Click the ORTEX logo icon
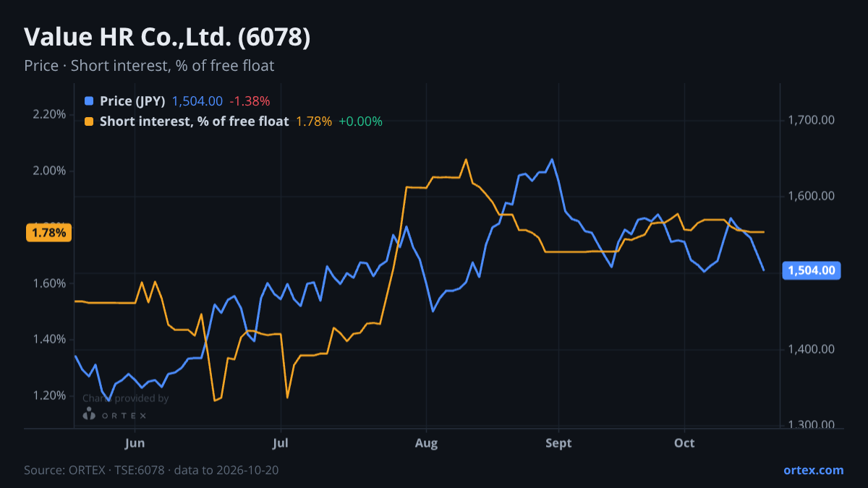868x488 pixels. pyautogui.click(x=89, y=414)
